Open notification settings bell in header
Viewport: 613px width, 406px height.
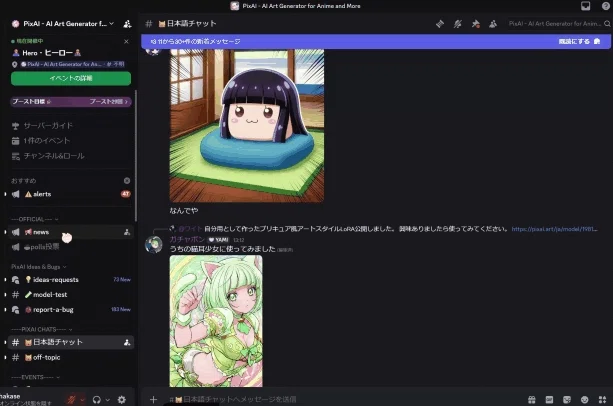pos(457,24)
